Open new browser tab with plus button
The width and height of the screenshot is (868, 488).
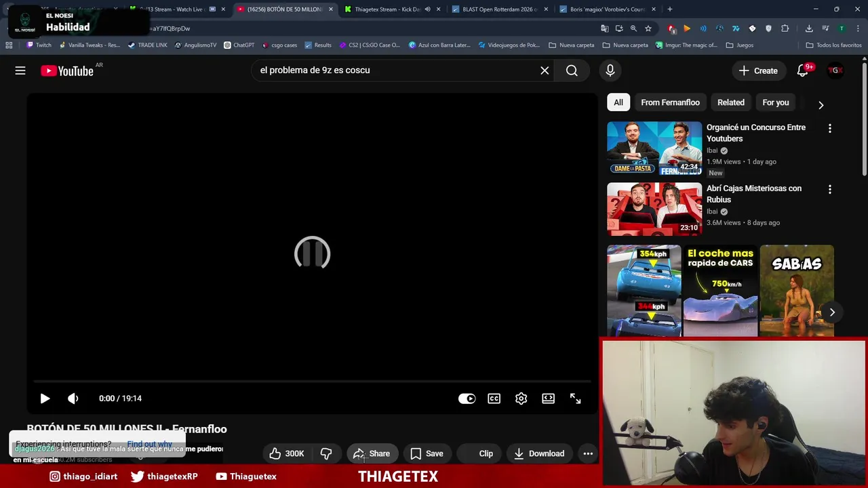pos(669,9)
